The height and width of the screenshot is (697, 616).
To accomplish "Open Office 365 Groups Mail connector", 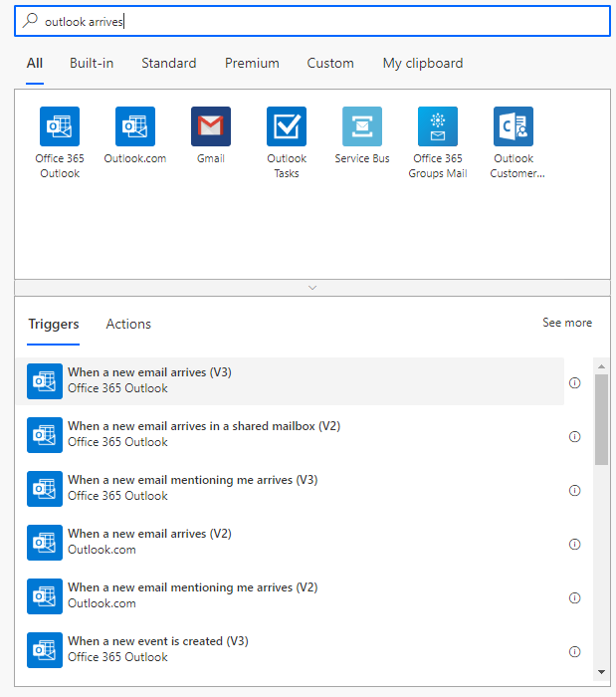I will coord(438,126).
